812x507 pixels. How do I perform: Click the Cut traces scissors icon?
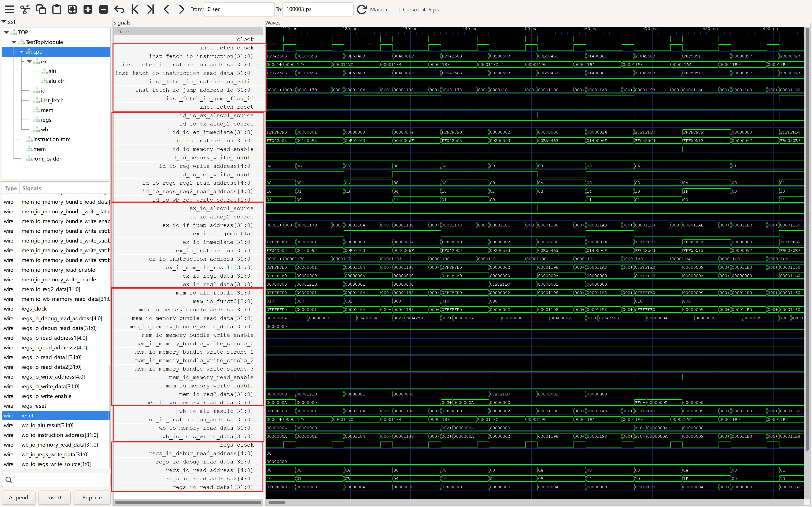[x=25, y=9]
